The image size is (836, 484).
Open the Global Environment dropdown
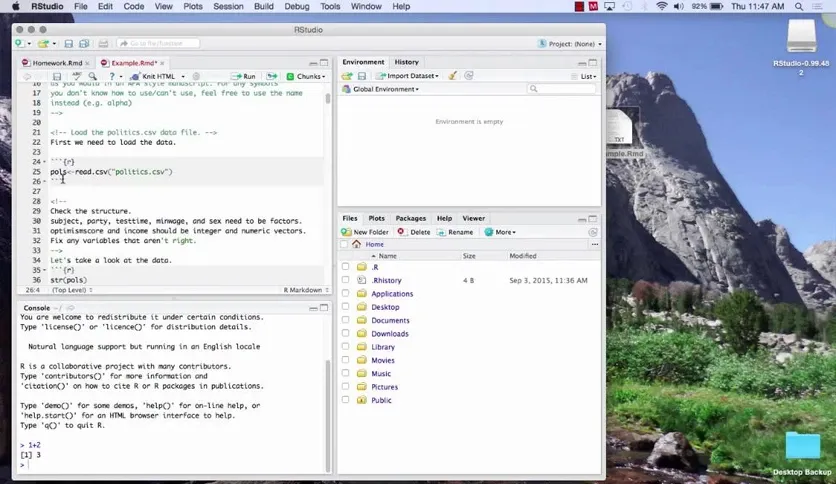point(380,89)
